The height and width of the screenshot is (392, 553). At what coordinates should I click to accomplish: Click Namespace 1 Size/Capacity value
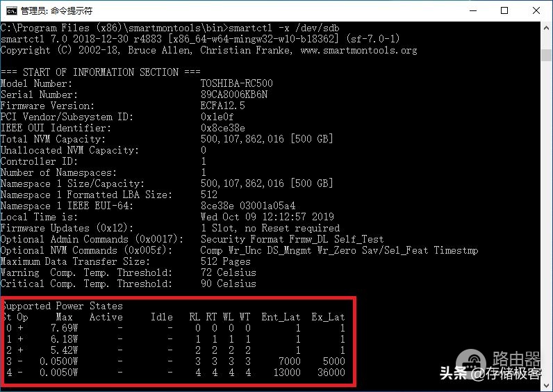click(x=267, y=183)
